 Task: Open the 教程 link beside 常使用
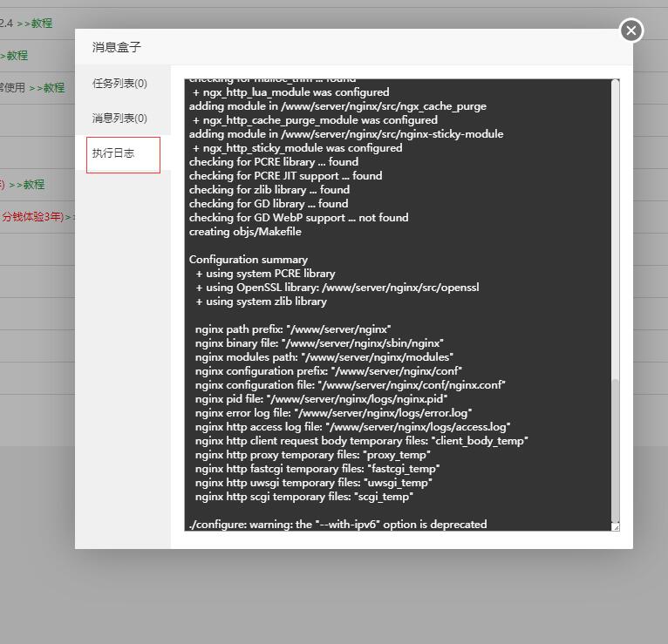coord(52,88)
